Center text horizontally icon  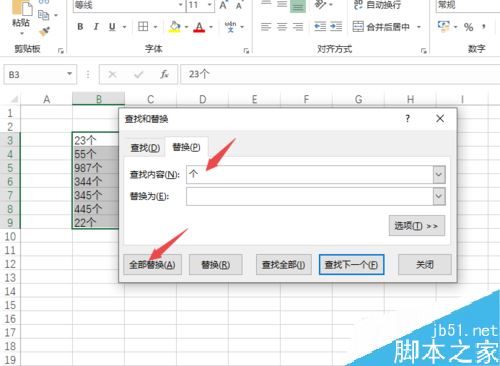[x=282, y=27]
